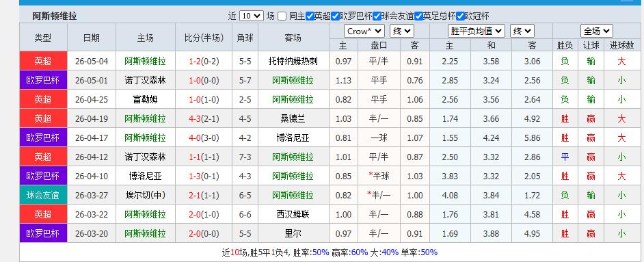Viewport: 644px width, 262px height.
Task: Click the 赢率:60% summary statistic
Action: coord(349,252)
